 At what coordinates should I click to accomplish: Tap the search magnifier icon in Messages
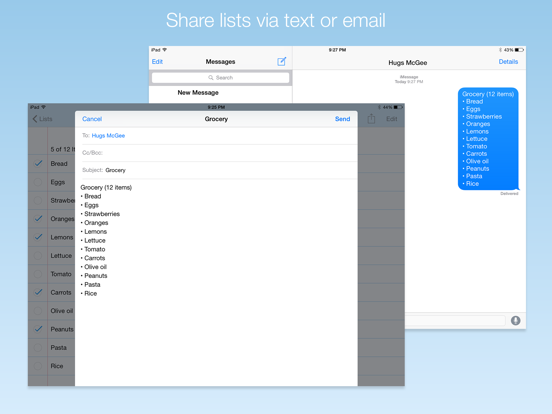pos(211,77)
